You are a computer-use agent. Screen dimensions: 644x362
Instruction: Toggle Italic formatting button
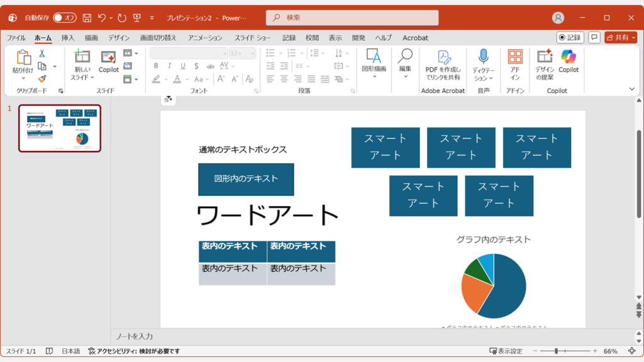tap(169, 66)
